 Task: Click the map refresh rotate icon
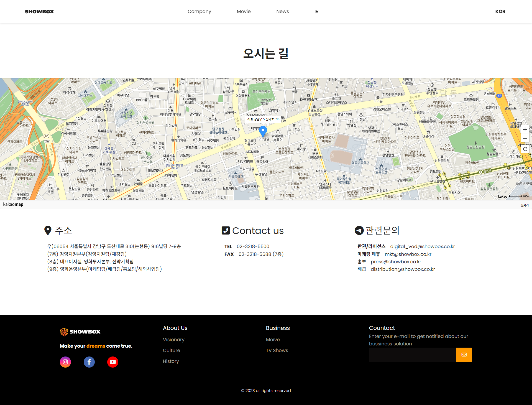point(525,149)
